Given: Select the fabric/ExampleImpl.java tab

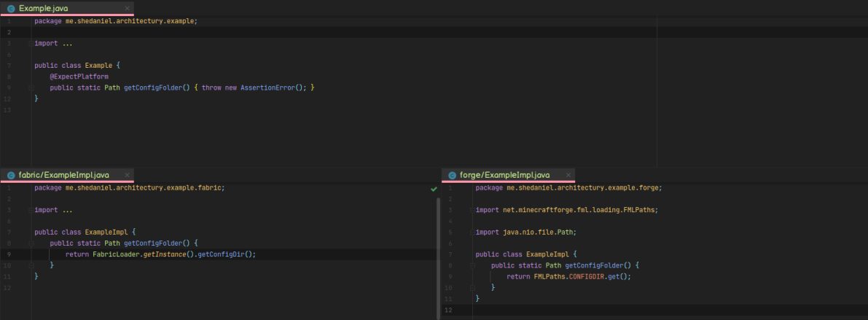Looking at the screenshot, I should click(64, 175).
